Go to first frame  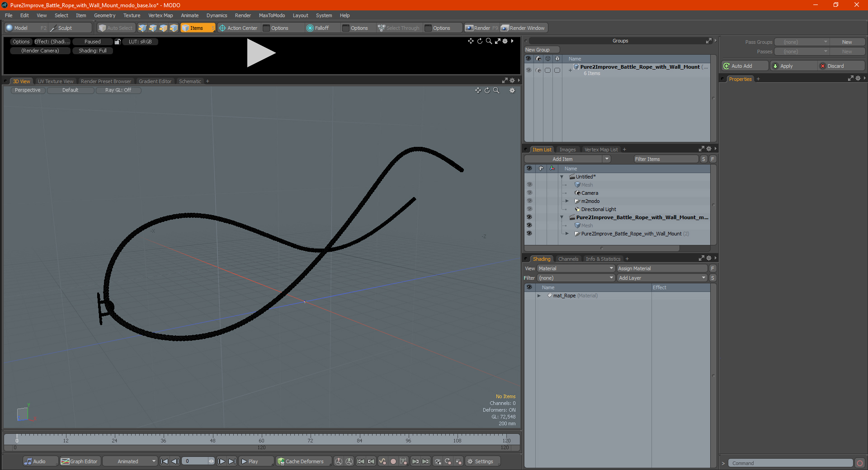click(164, 461)
